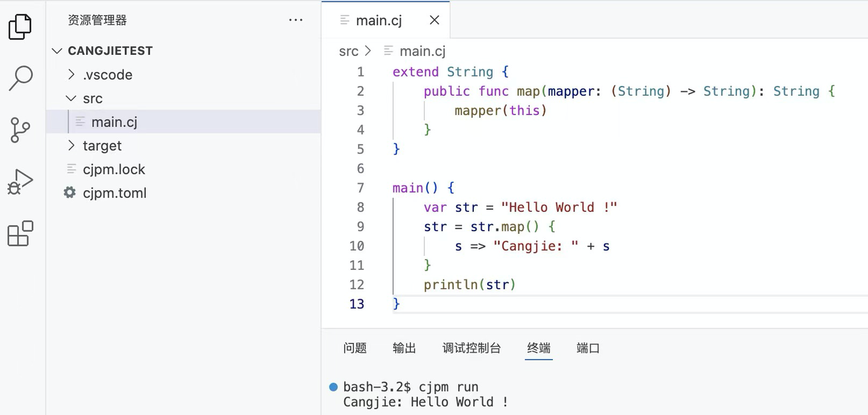This screenshot has height=415, width=868.
Task: Collapse the src folder
Action: (72, 98)
